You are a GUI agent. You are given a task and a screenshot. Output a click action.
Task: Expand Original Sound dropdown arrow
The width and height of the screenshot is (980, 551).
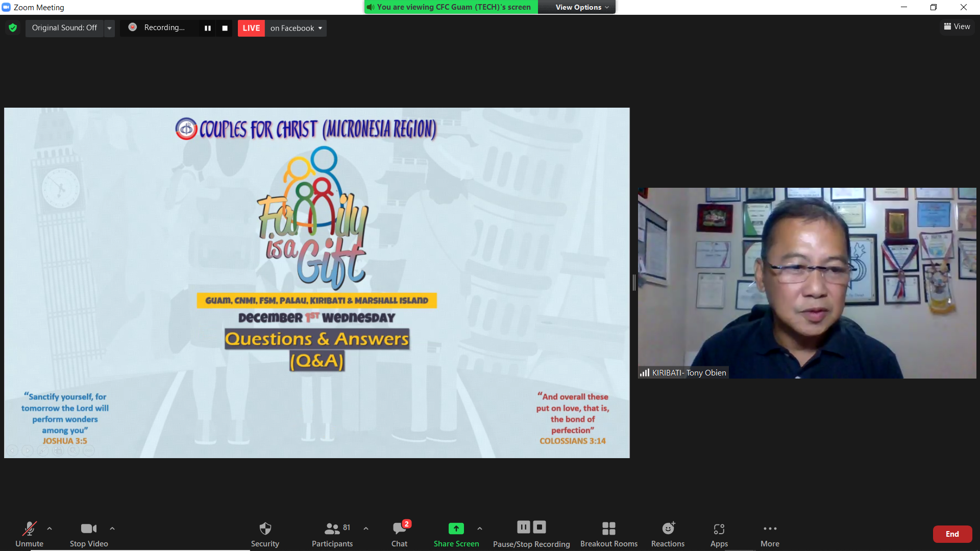(x=109, y=28)
